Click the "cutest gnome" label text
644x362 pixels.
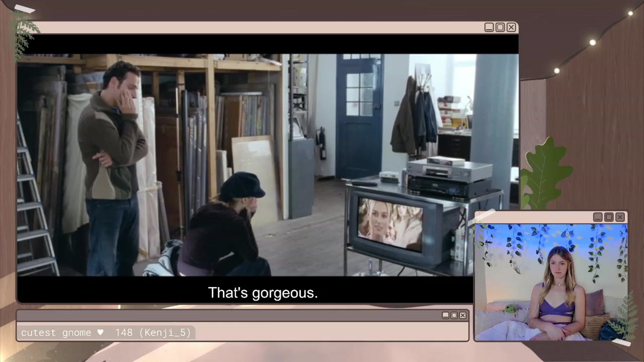(56, 333)
